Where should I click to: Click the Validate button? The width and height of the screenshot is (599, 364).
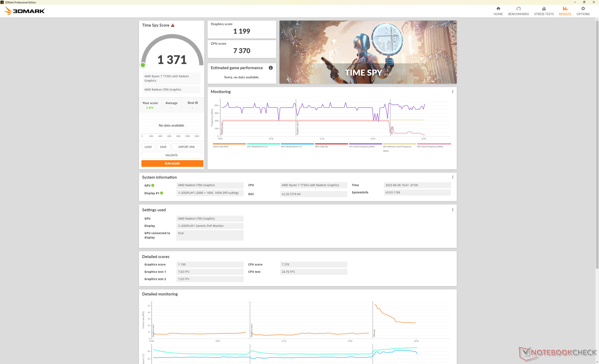171,155
